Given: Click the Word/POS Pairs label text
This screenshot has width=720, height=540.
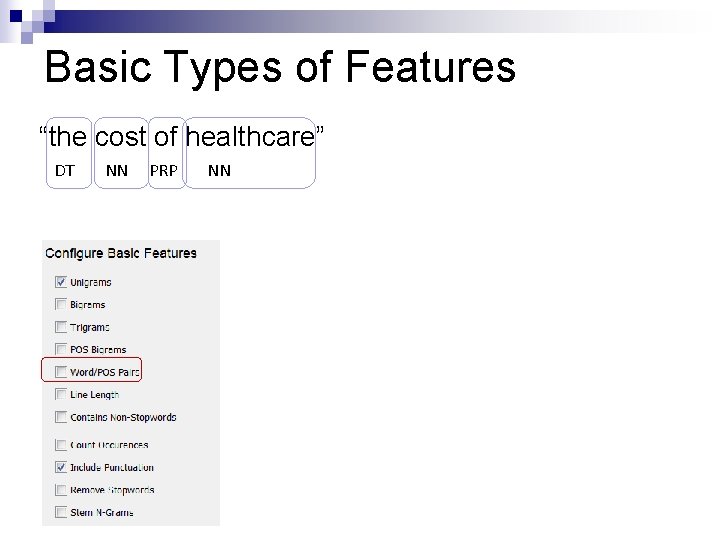Looking at the screenshot, I should coord(105,372).
